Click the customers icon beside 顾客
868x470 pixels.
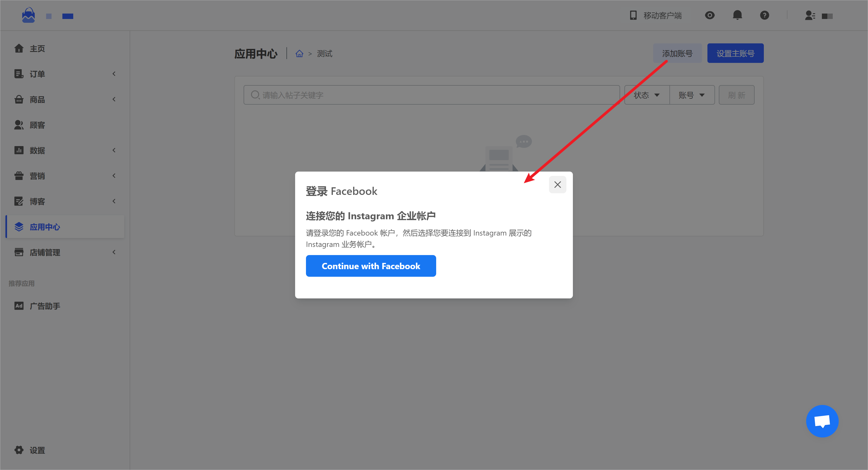click(x=19, y=125)
